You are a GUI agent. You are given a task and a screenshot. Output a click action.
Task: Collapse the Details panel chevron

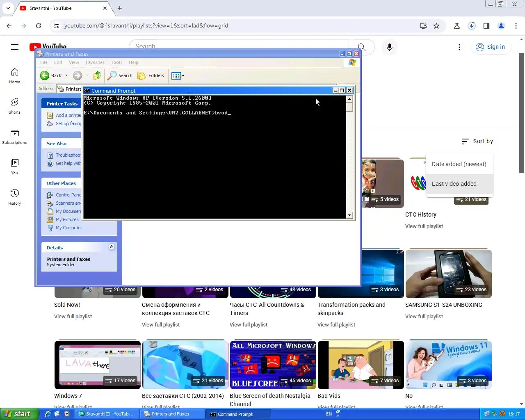111,247
